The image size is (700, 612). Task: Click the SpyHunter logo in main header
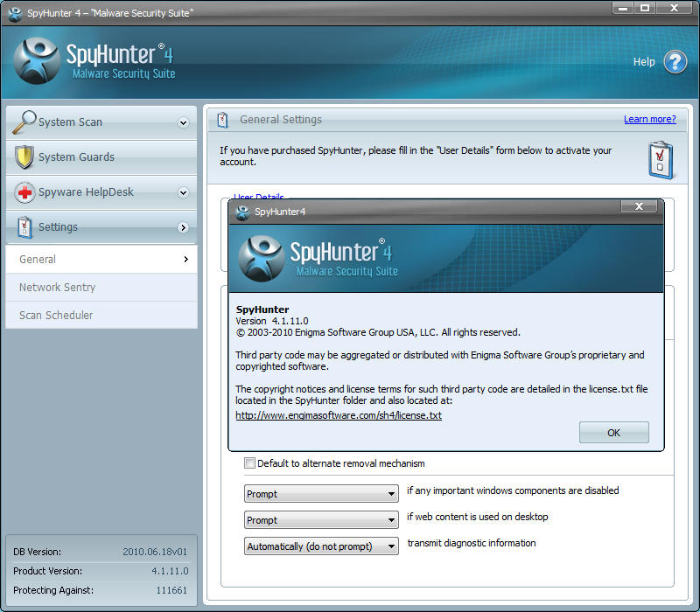tap(38, 61)
